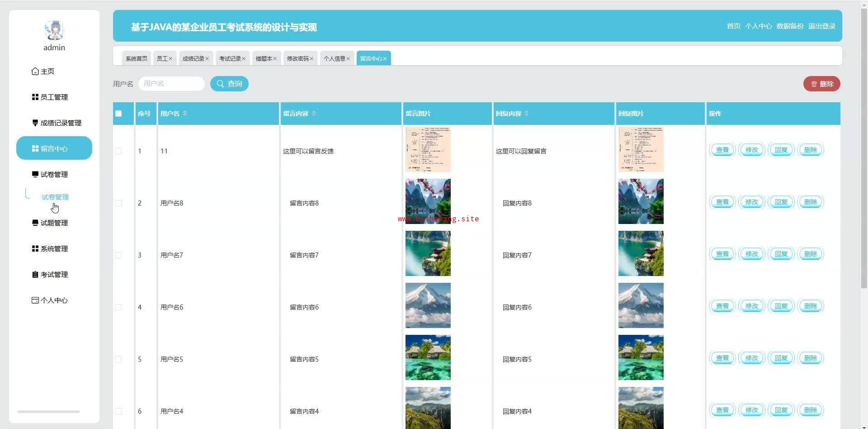
Task: Close the 留言中心 tab via X icon
Action: pyautogui.click(x=385, y=59)
